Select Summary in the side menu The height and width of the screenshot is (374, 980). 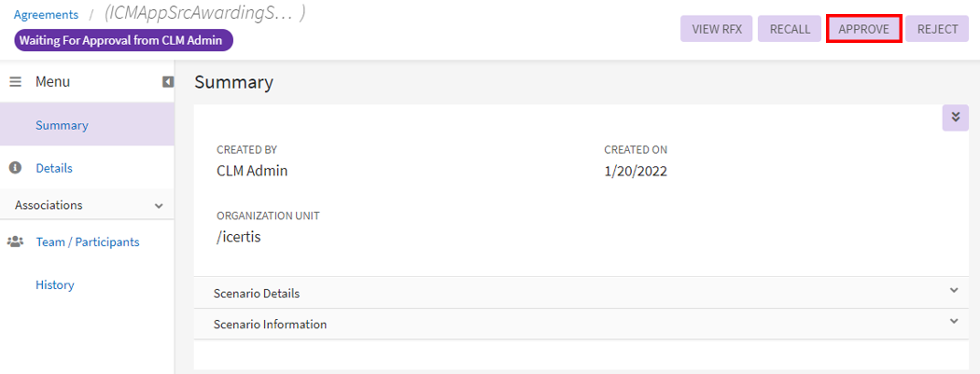[62, 125]
